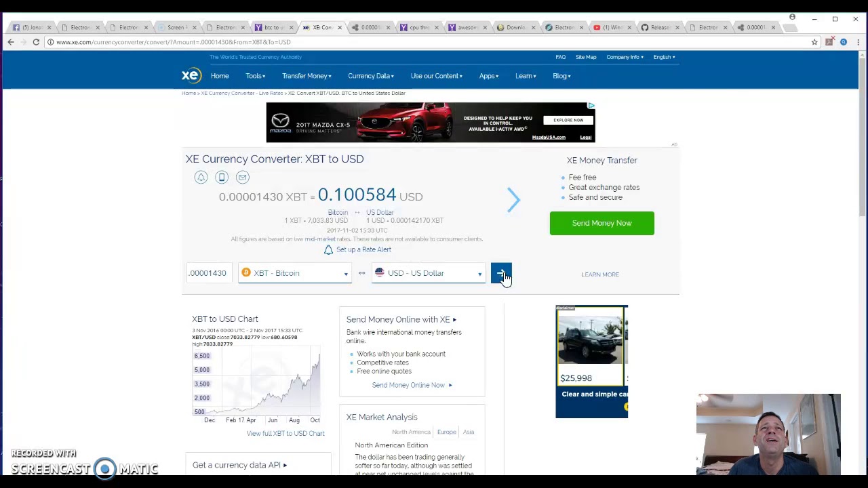Image resolution: width=868 pixels, height=488 pixels.
Task: Open the USD - US Dollar currency dropdown
Action: pos(429,273)
